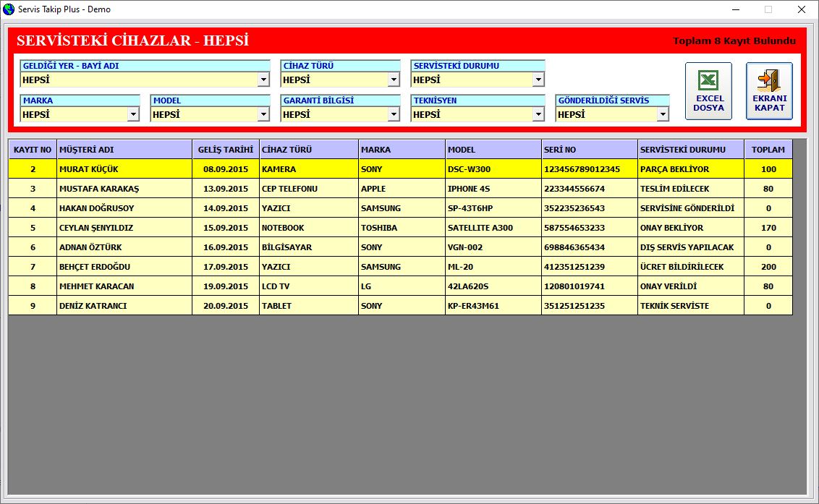819x504 pixels.
Task: Open the Model filter dropdown
Action: pos(264,114)
